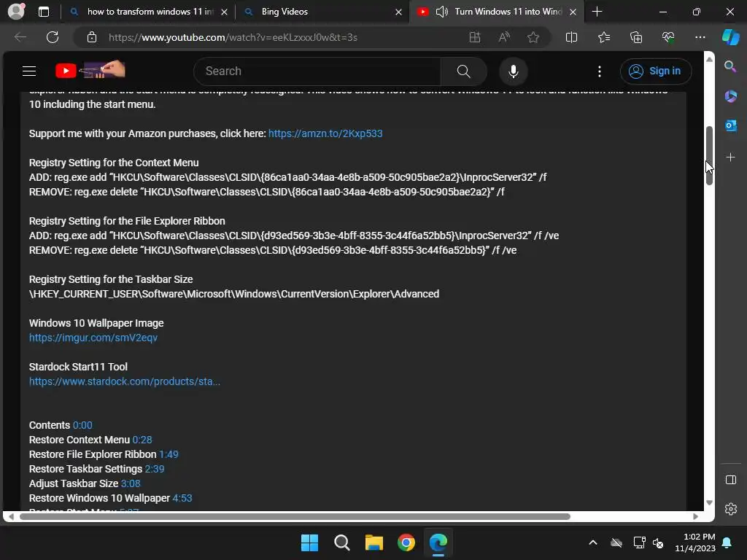The image size is (747, 560).
Task: Click the vertical page scrollbar thumb
Action: coord(709,155)
